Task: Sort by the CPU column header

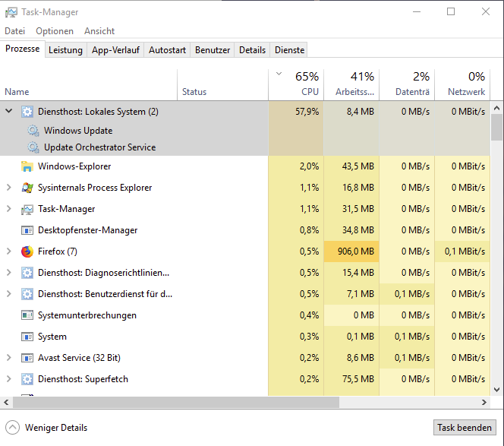Action: (296, 85)
